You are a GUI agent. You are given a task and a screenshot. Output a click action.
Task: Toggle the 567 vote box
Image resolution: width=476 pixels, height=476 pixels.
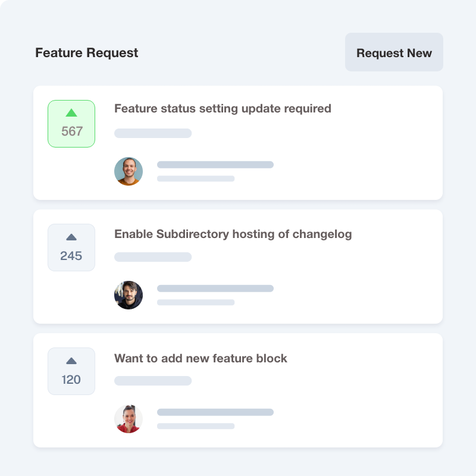click(71, 124)
